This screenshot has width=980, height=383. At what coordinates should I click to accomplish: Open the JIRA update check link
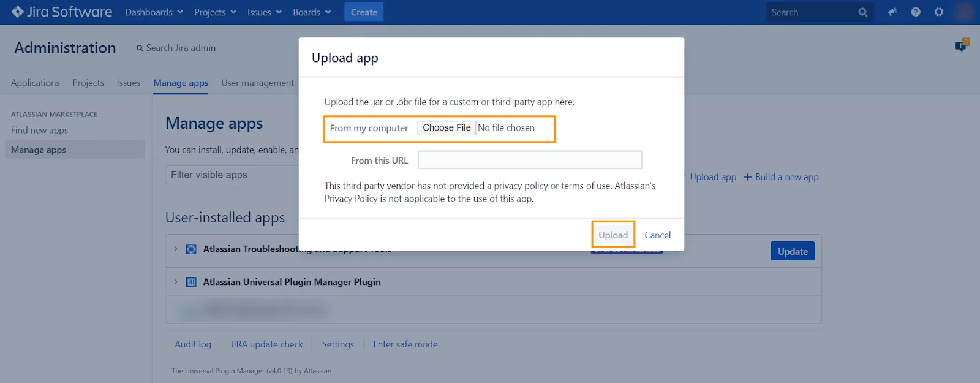266,344
